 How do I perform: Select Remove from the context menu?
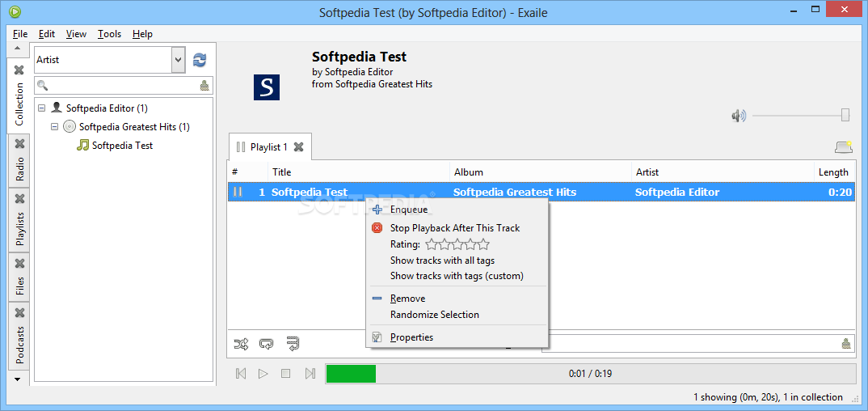(x=457, y=299)
